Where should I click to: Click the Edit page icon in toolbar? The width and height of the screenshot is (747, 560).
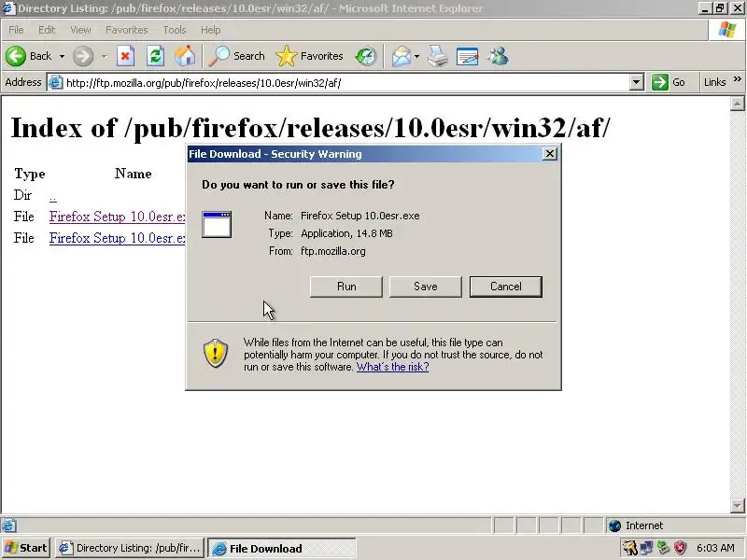click(467, 56)
